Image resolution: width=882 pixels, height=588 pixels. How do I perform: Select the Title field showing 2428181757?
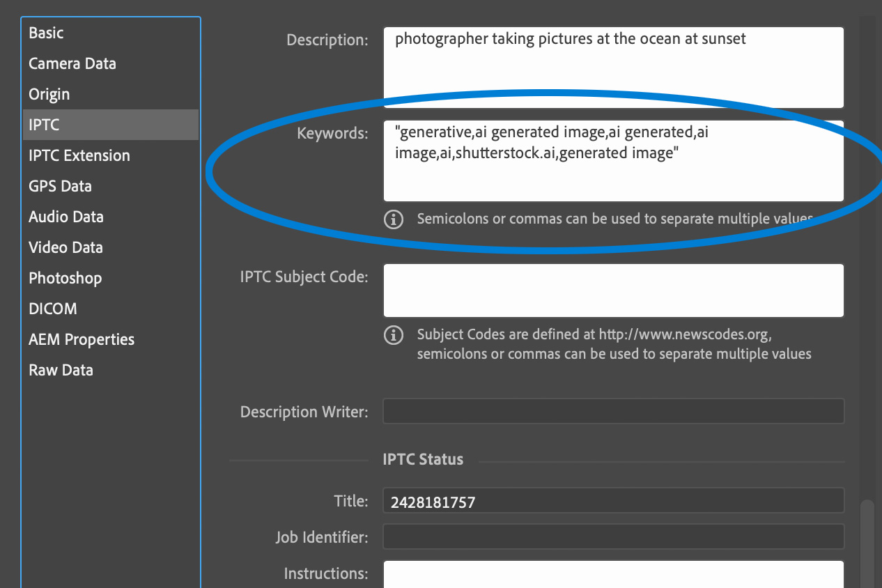point(613,500)
